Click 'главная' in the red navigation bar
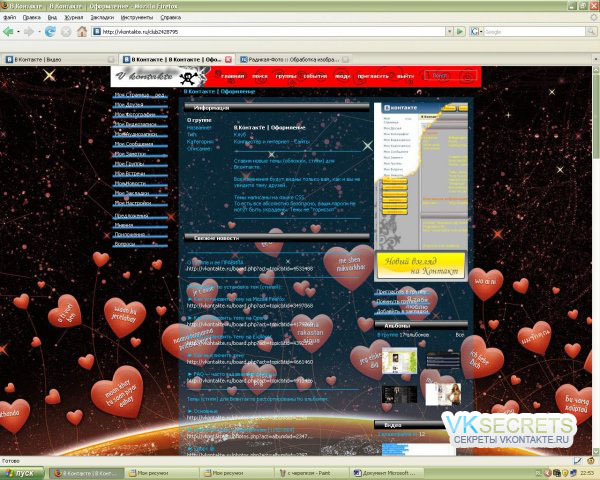This screenshot has height=480, width=600. pyautogui.click(x=233, y=76)
